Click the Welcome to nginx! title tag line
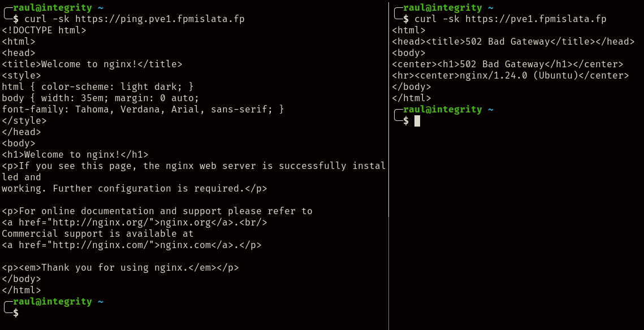 92,64
